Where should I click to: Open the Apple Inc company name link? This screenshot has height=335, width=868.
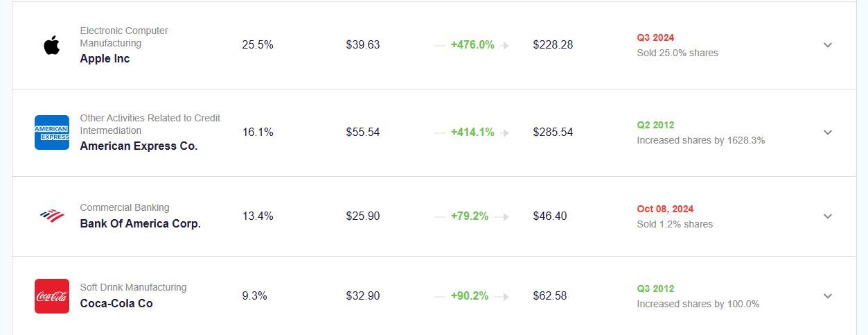click(x=105, y=59)
